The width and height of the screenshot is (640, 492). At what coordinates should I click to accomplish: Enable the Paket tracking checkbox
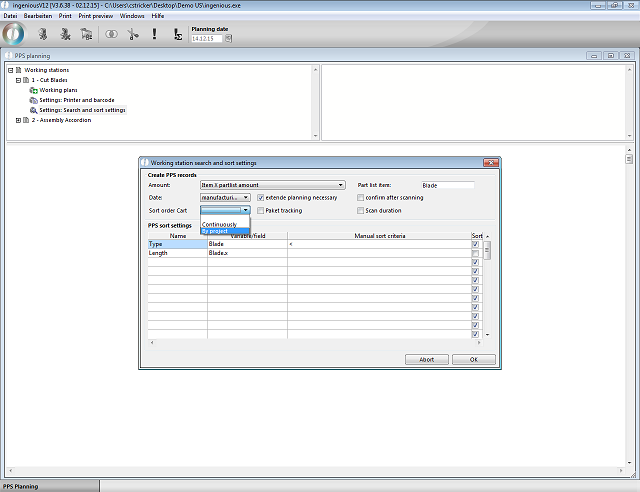point(260,211)
